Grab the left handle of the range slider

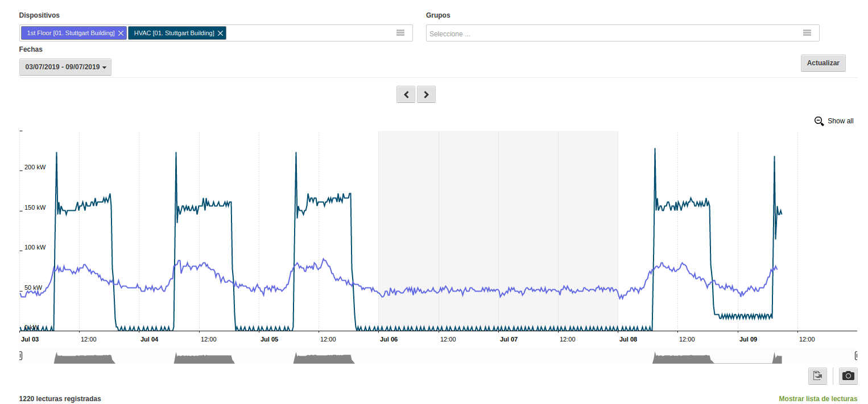[20, 356]
